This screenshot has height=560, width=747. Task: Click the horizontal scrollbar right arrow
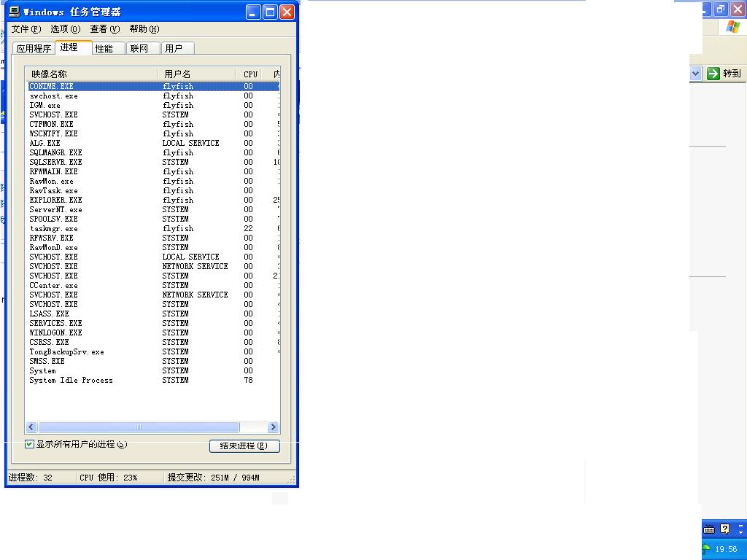(273, 427)
